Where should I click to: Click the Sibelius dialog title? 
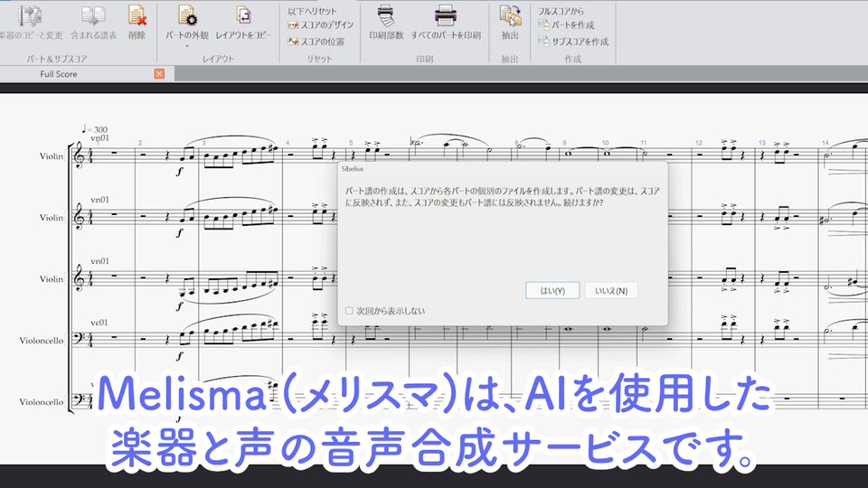(353, 169)
